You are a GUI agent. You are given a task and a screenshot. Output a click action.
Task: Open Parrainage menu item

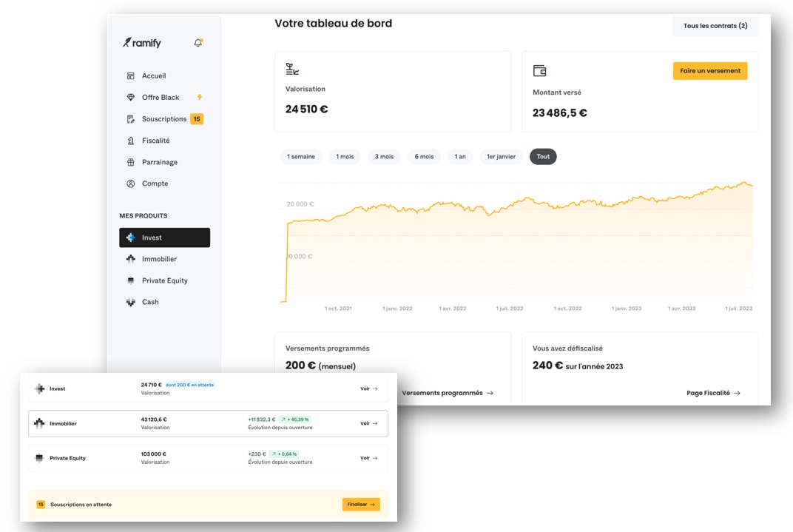pyautogui.click(x=159, y=162)
